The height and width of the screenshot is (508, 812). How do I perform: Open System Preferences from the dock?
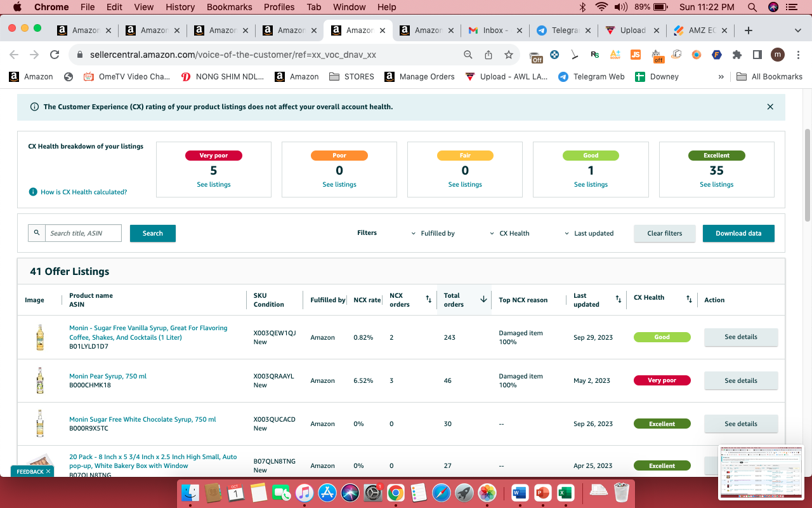point(373,492)
